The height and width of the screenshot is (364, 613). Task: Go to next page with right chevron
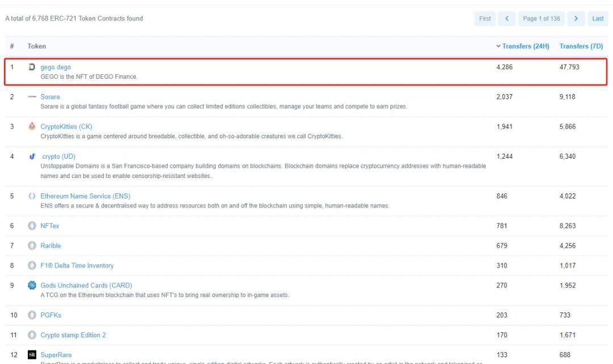tap(576, 18)
